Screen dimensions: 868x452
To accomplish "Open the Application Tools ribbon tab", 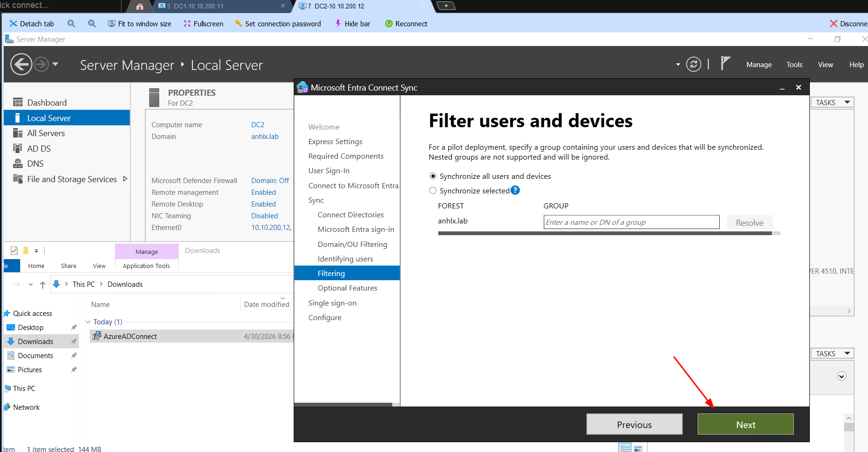I will [x=146, y=266].
